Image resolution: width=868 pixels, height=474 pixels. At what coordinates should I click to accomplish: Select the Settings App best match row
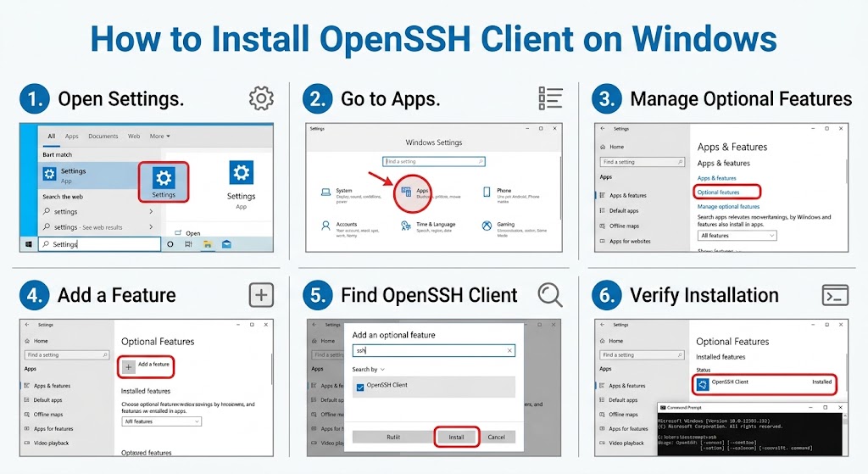point(88,175)
